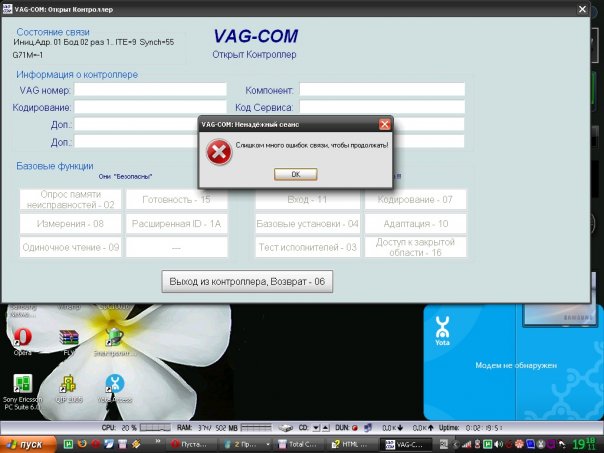Click hard drive icon in monitor bar
The height and width of the screenshot is (453, 604).
coord(286,428)
